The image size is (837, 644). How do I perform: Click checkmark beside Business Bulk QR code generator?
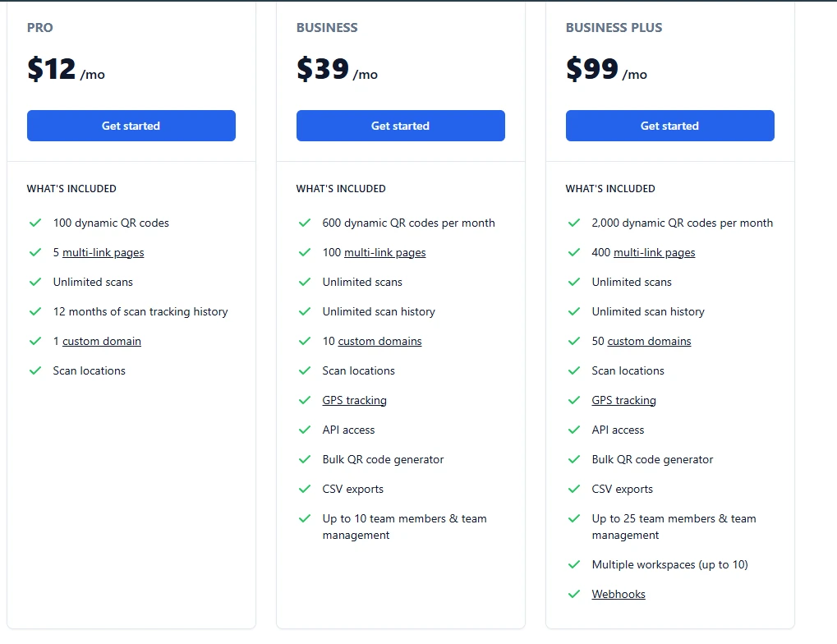pyautogui.click(x=305, y=459)
